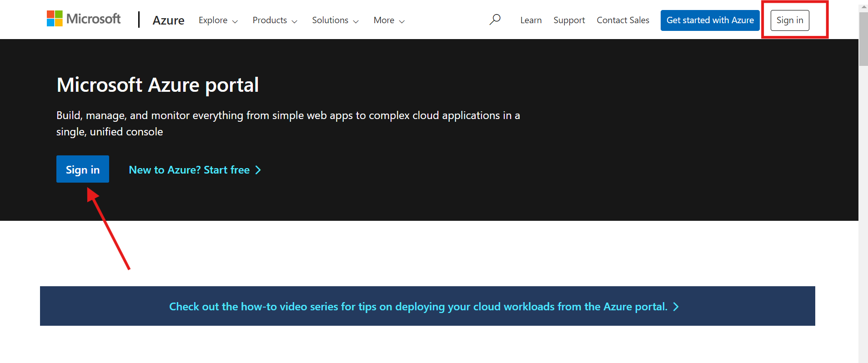This screenshot has width=868, height=363.
Task: Open the More dropdown menu
Action: pyautogui.click(x=389, y=20)
